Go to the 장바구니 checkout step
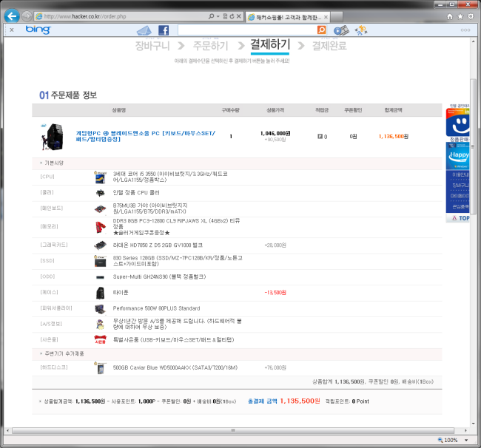The image size is (481, 448). [152, 46]
